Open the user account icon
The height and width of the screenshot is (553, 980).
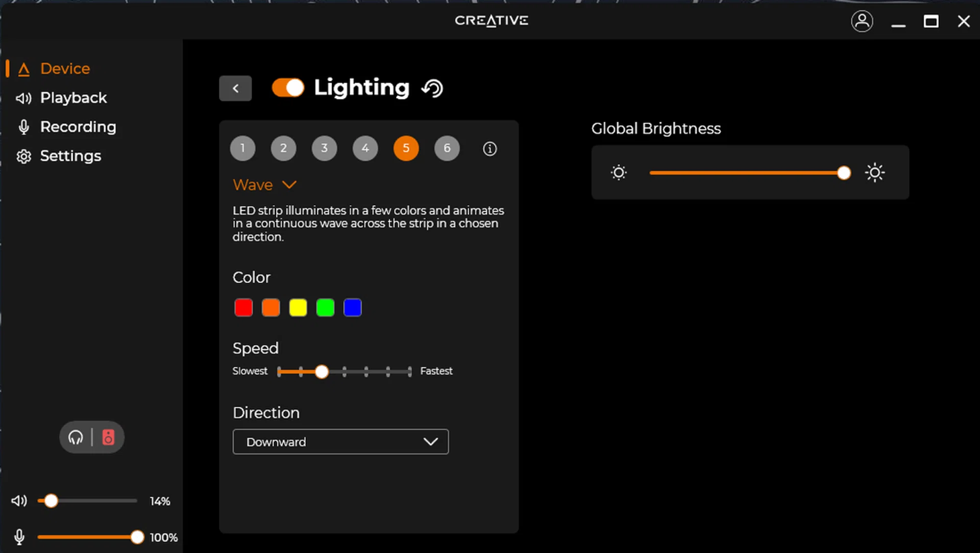(x=862, y=21)
